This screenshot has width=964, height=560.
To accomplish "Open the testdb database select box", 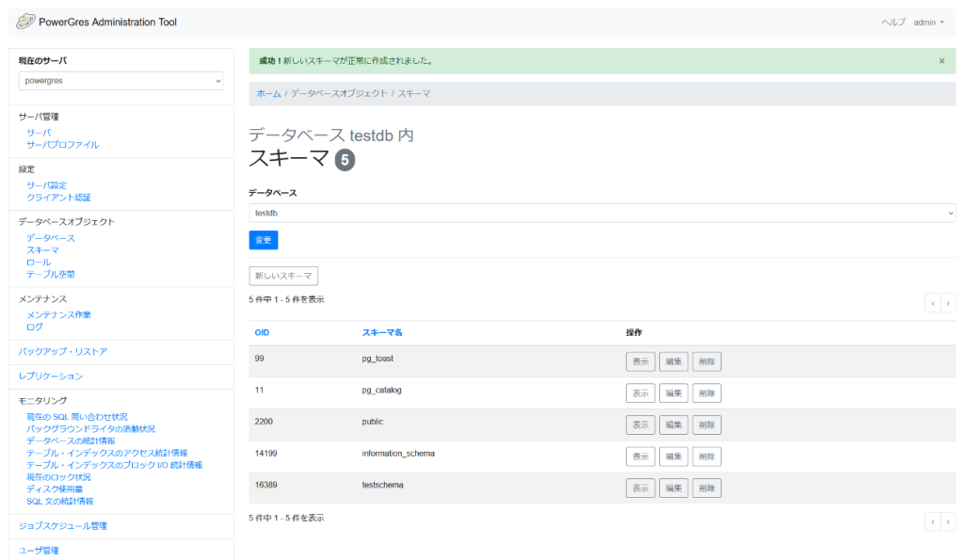I will pos(602,213).
